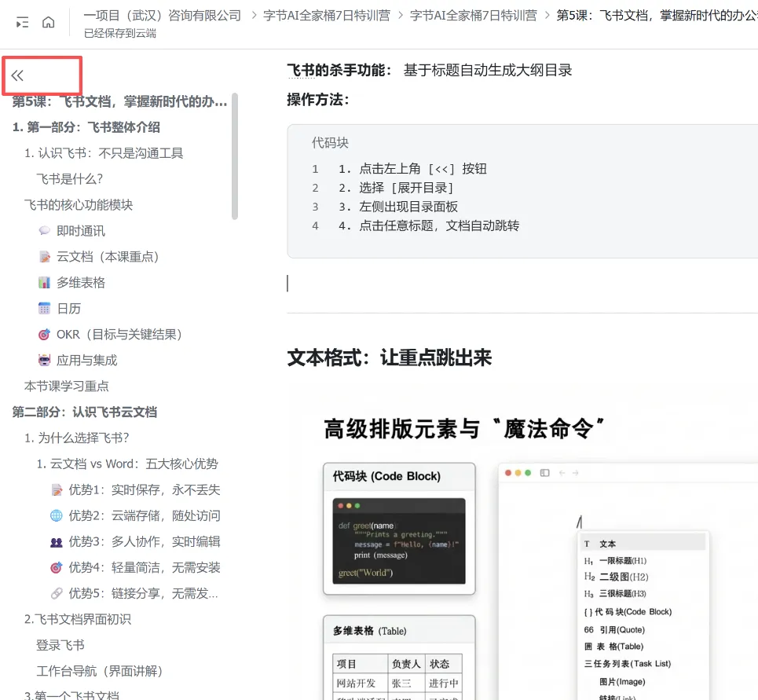Select outline entry 登录飞书

[60, 645]
